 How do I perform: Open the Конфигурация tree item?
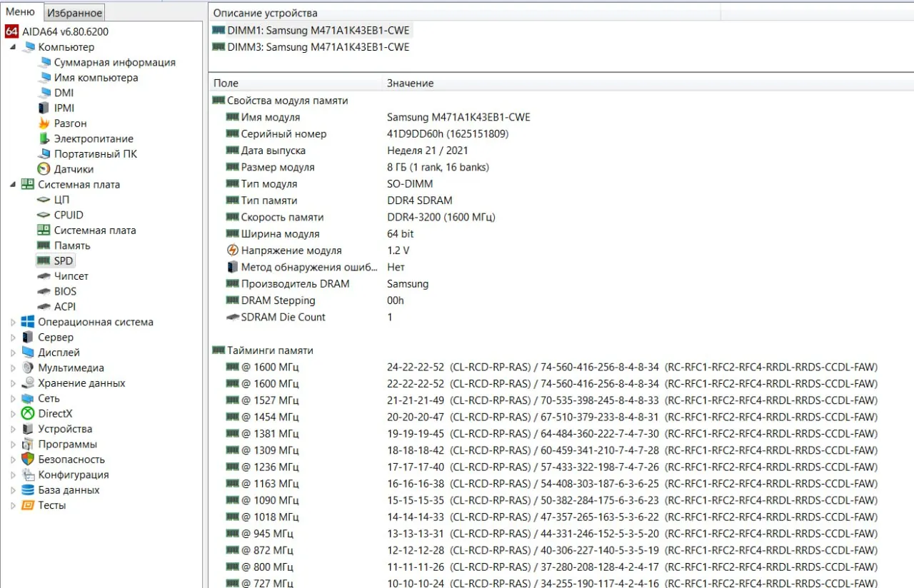[x=73, y=475]
